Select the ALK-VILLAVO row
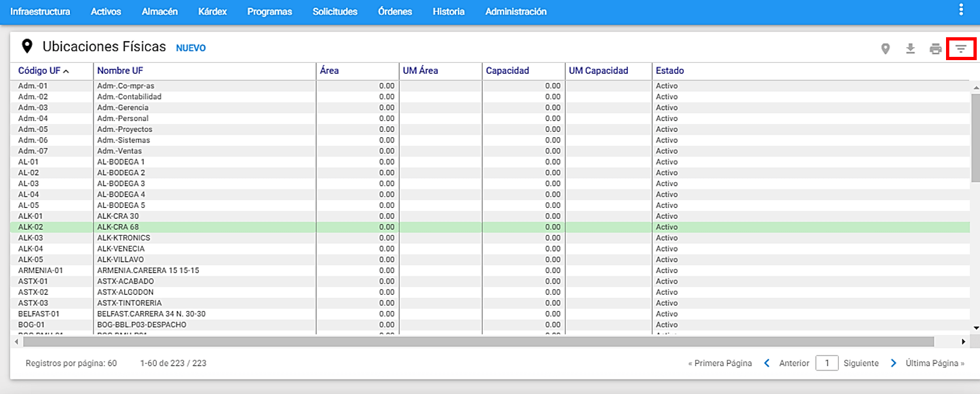Viewport: 980px width, 394px height. click(x=489, y=259)
